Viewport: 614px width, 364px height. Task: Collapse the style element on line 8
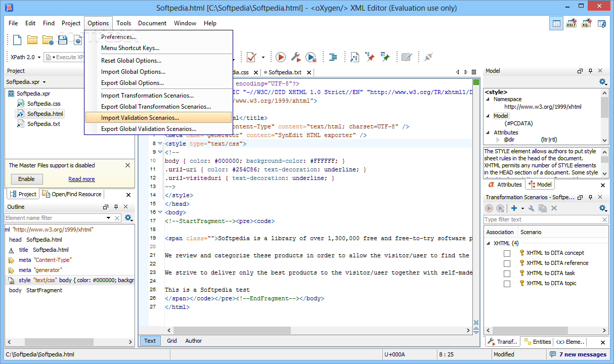(x=160, y=144)
